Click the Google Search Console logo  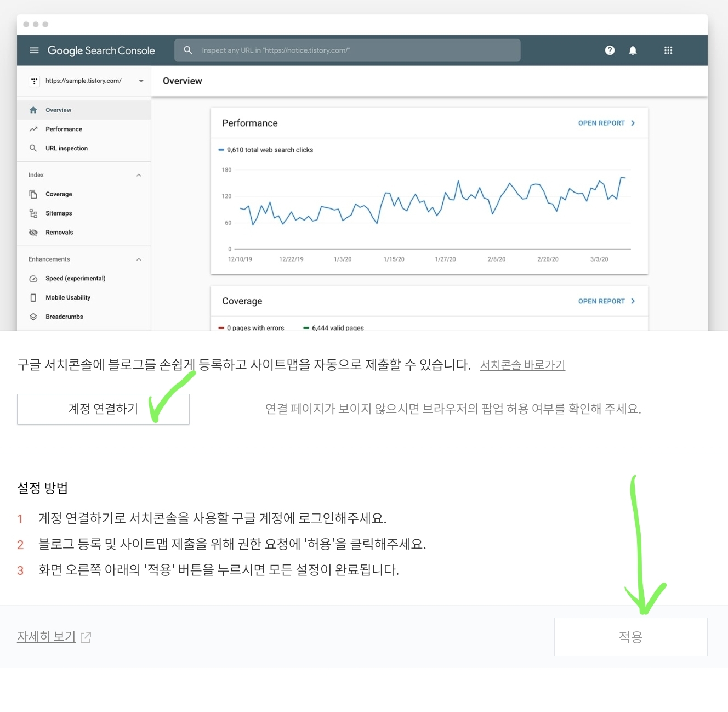pyautogui.click(x=101, y=50)
